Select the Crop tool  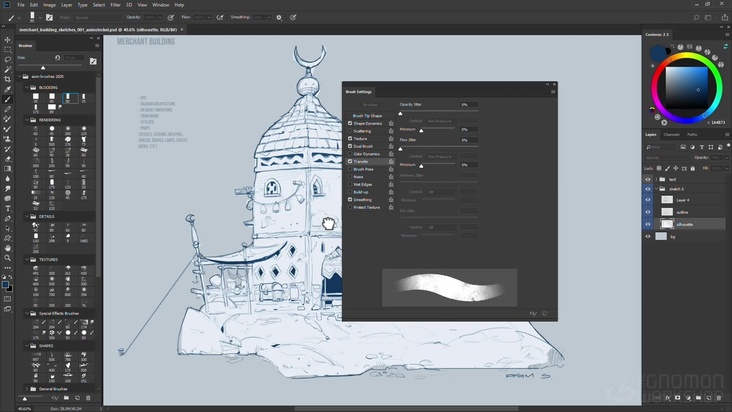(7, 79)
